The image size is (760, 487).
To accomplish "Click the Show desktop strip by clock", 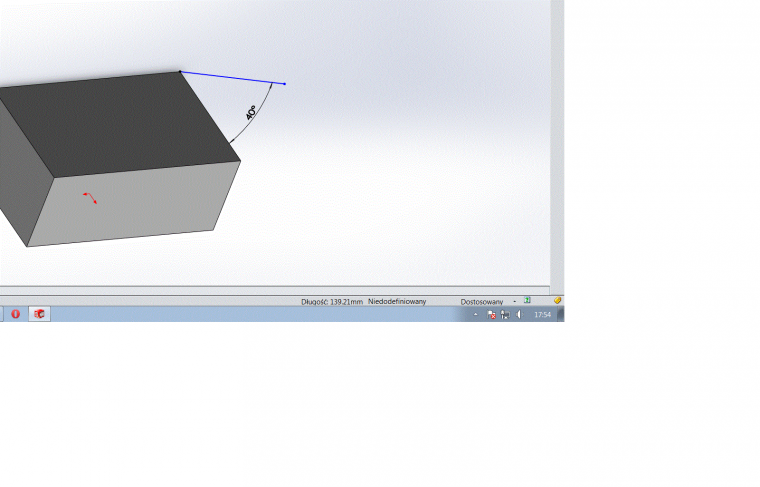I will [561, 314].
